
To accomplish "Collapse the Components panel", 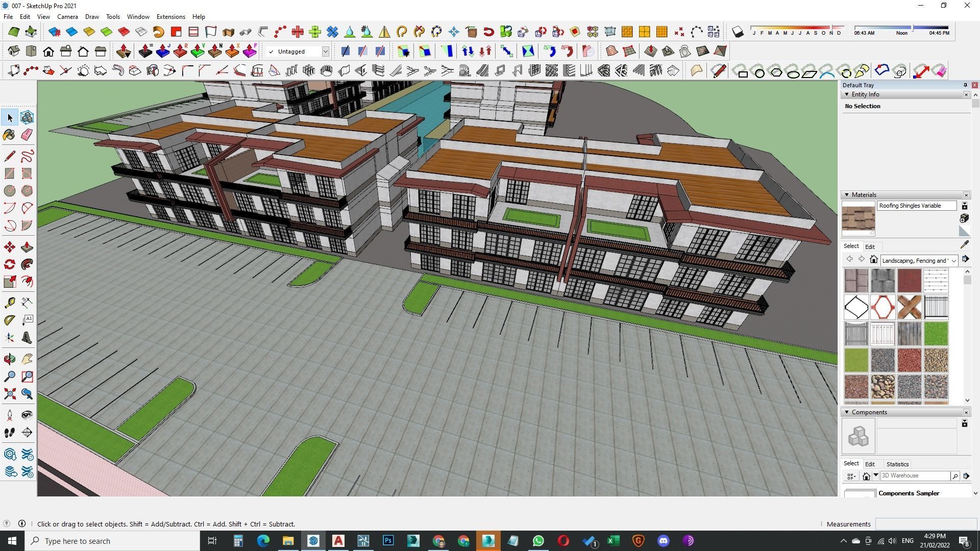I will tap(847, 412).
